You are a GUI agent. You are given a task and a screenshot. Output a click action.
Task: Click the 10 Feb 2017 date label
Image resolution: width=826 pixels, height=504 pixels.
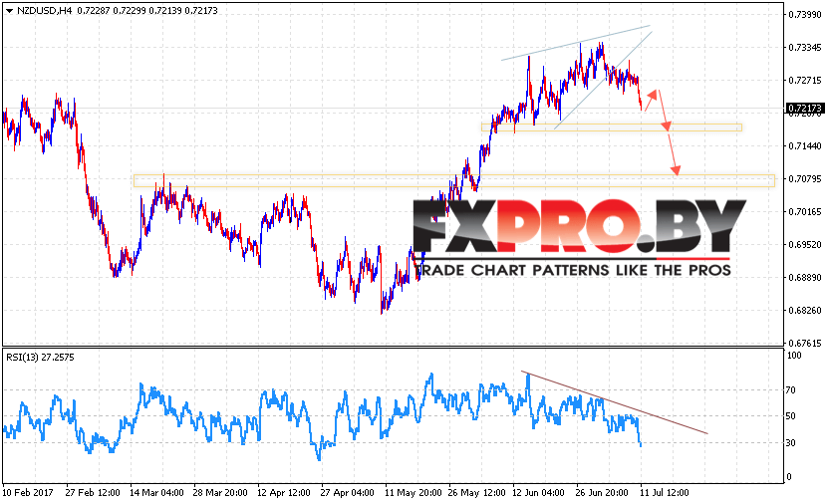tap(28, 492)
